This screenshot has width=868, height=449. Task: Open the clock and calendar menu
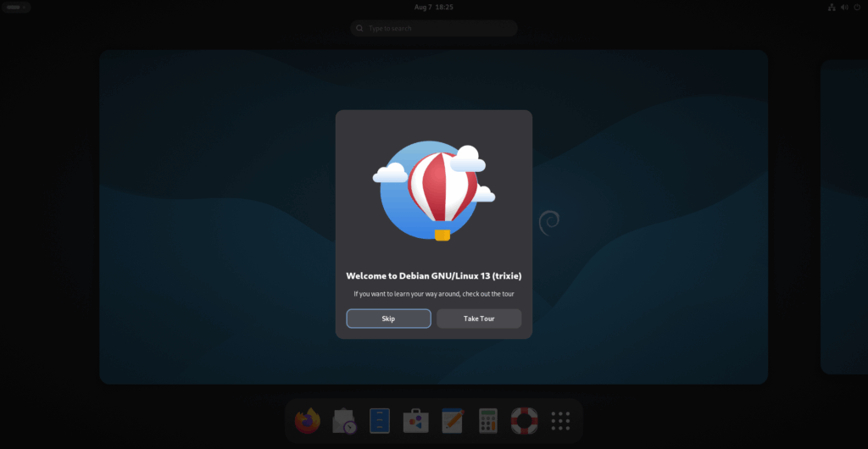click(434, 7)
